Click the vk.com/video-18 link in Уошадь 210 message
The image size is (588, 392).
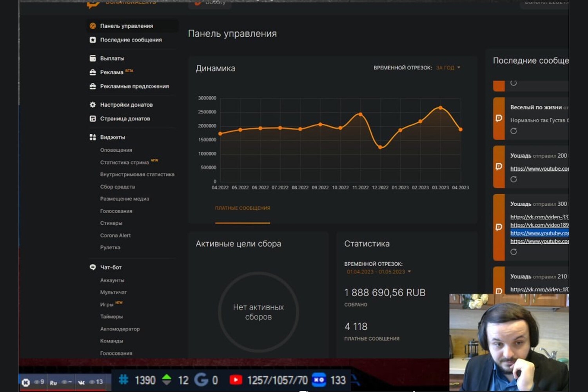click(x=539, y=290)
